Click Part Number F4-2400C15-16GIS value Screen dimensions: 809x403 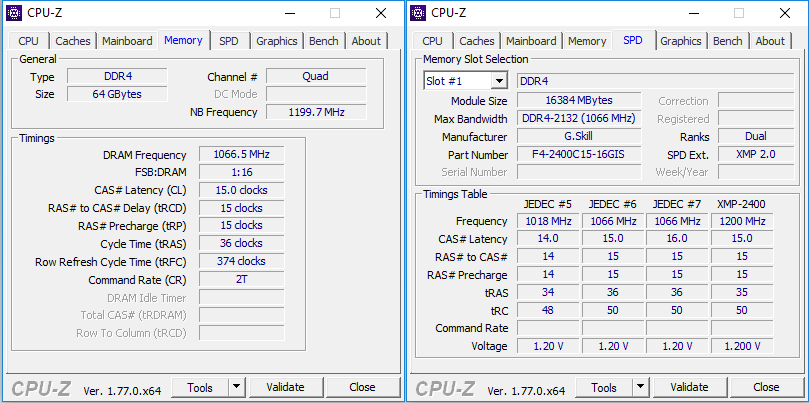(579, 154)
